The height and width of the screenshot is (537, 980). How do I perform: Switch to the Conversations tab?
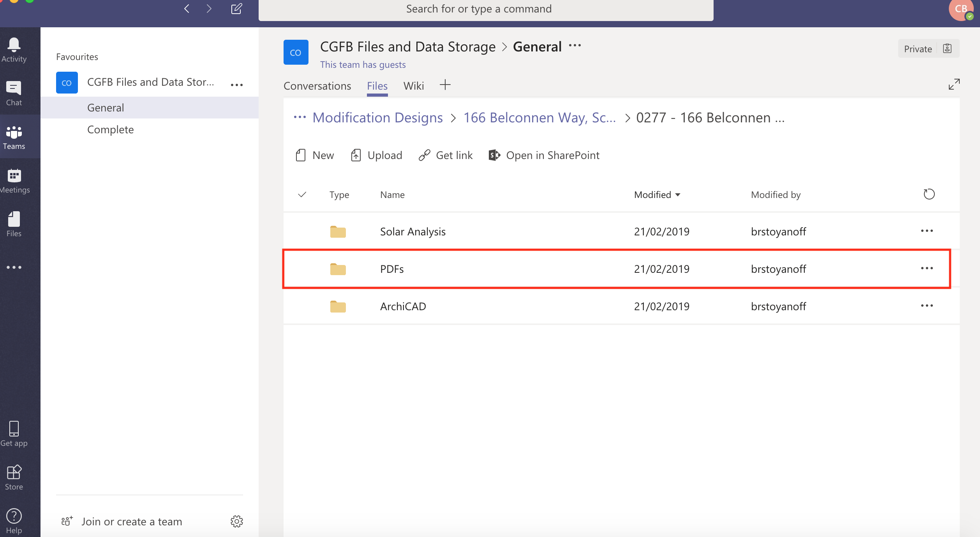(x=317, y=86)
